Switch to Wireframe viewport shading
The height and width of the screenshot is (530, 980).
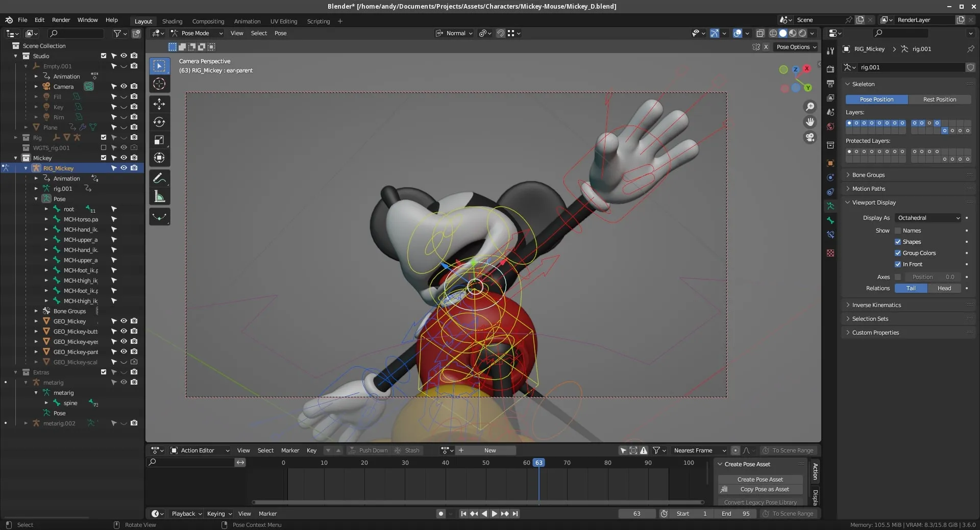click(x=773, y=33)
